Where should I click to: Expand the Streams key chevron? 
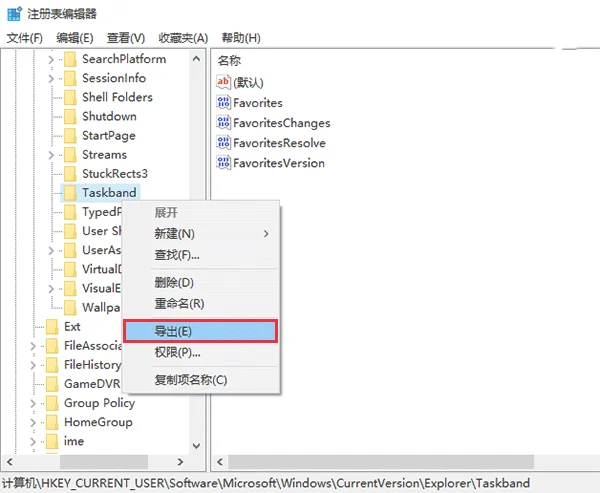pos(52,155)
